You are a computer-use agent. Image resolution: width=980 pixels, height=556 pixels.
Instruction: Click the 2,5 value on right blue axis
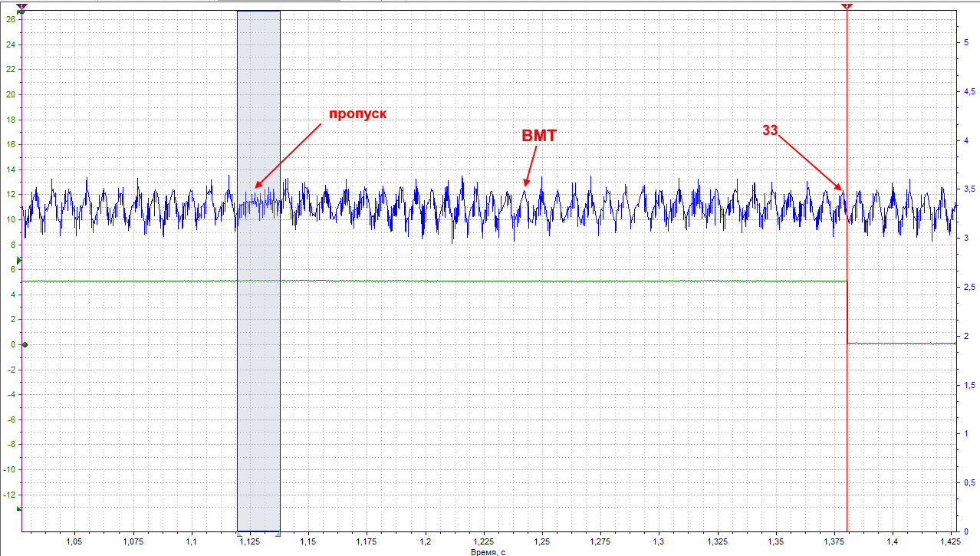[969, 287]
